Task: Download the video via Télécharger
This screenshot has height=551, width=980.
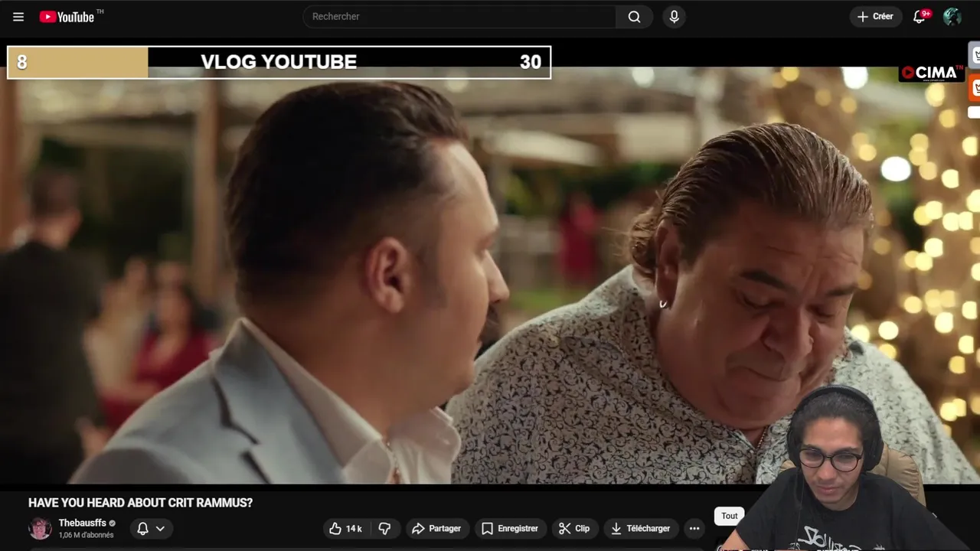Action: 640,528
